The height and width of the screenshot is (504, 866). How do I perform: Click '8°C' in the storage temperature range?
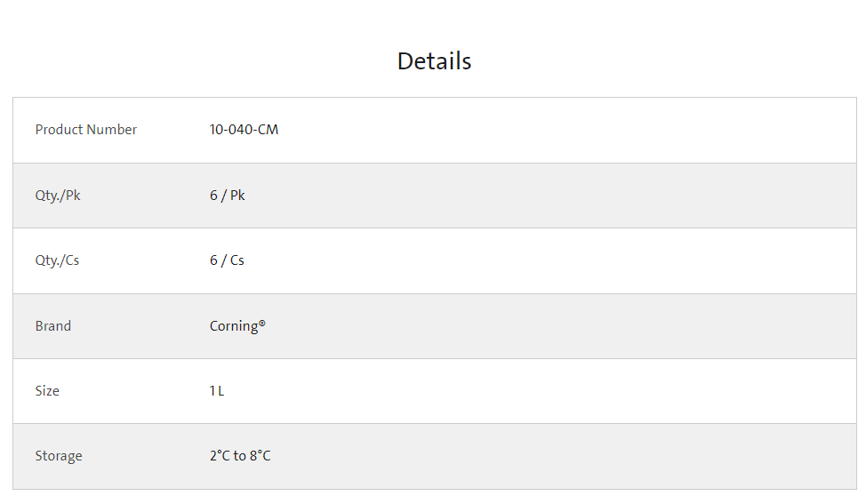coord(260,456)
